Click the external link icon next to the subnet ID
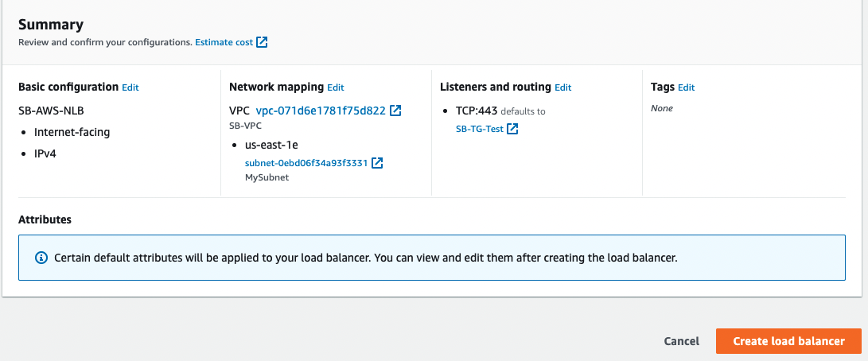The image size is (868, 361). pyautogui.click(x=378, y=163)
